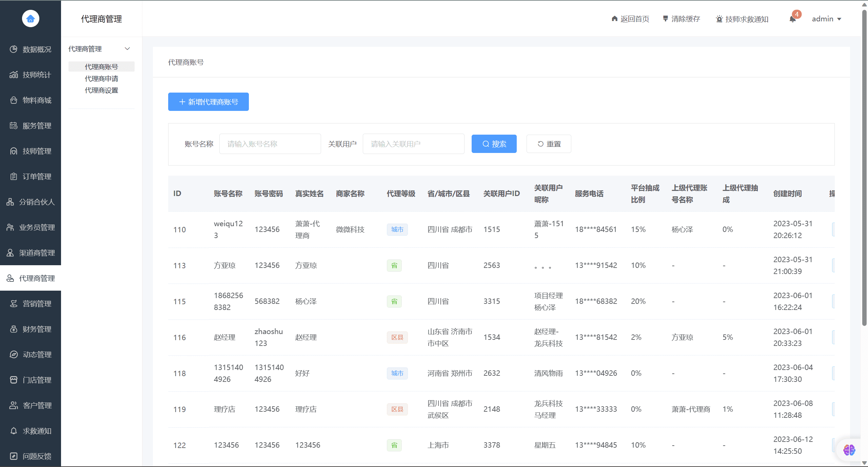Collapse the 代理商管理 submenu chevron
This screenshot has width=868, height=467.
coord(127,49)
